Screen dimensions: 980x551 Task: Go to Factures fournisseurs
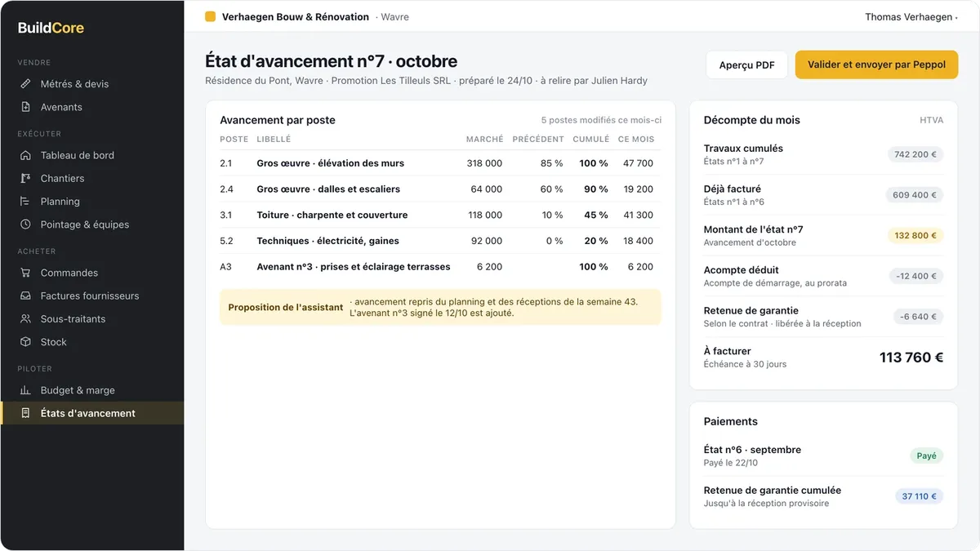point(91,295)
